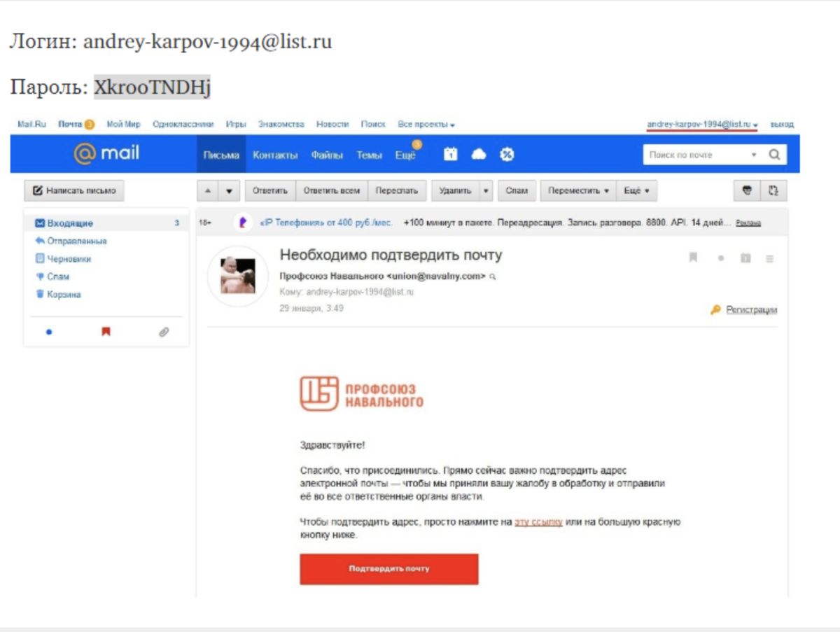This screenshot has width=840, height=632.
Task: Click the paperclip filter for emails with attachments
Action: [x=162, y=331]
